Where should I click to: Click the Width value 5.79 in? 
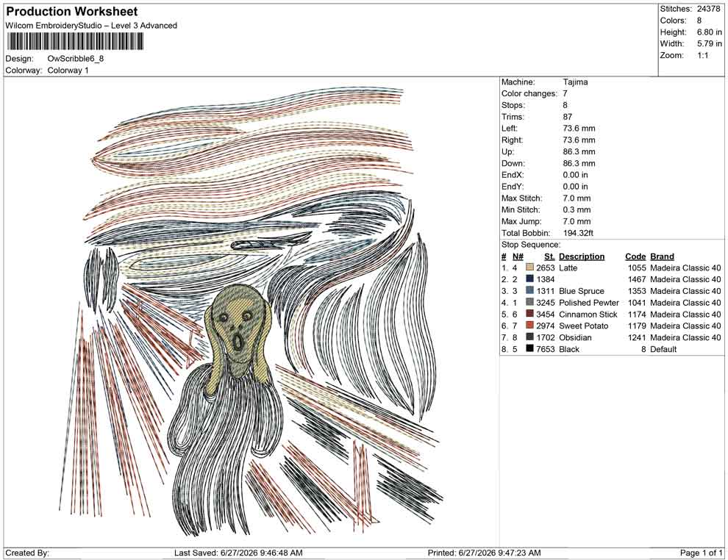pos(710,43)
